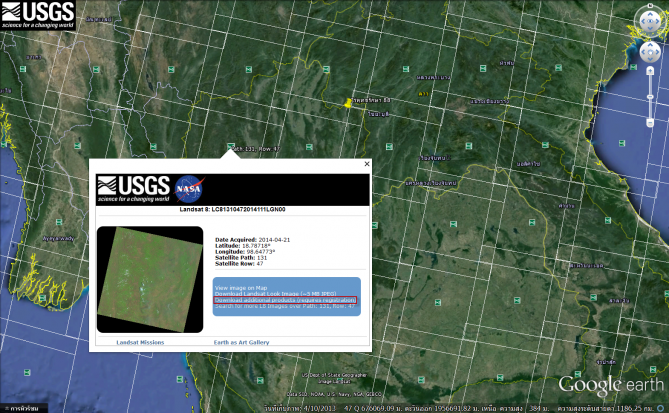Click the 'Date Acquired: 2014-04-21' text
The height and width of the screenshot is (413, 669).
[253, 240]
